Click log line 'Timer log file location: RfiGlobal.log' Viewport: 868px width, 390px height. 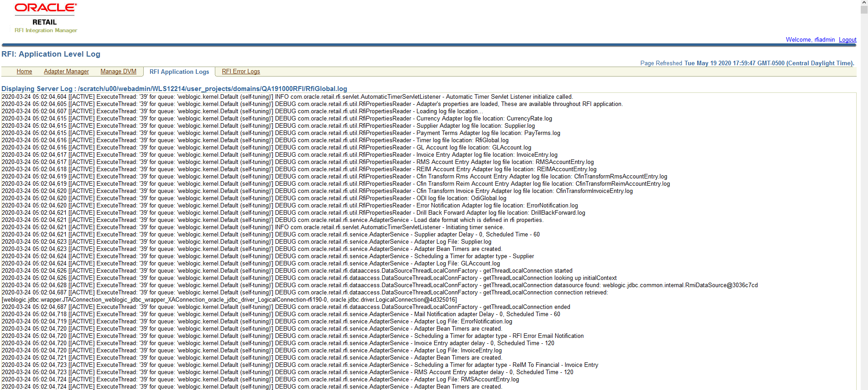(255, 140)
